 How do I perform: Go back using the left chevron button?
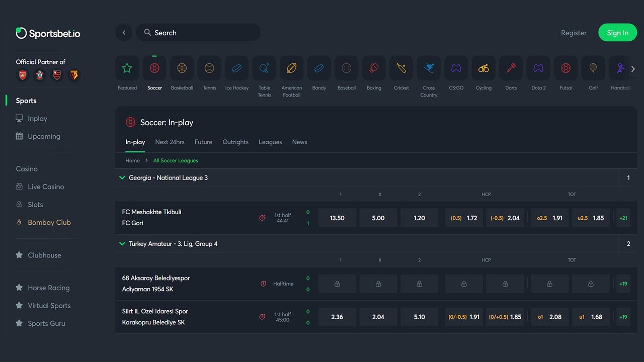click(x=124, y=33)
